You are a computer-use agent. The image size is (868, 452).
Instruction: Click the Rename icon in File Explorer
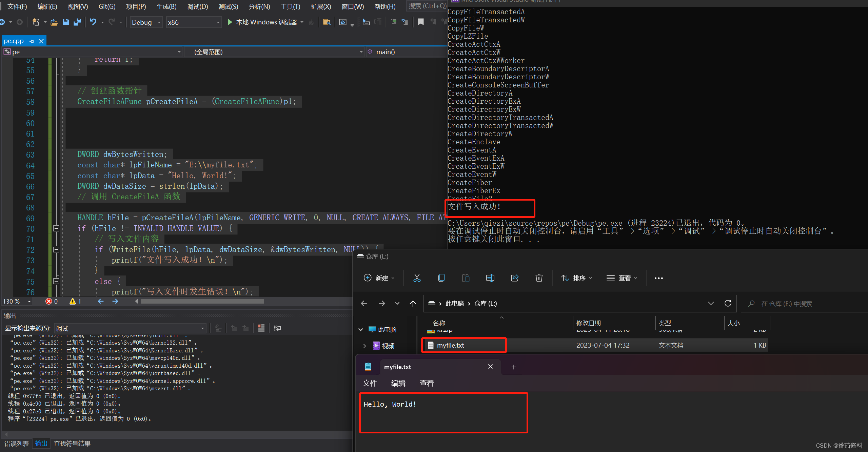490,278
